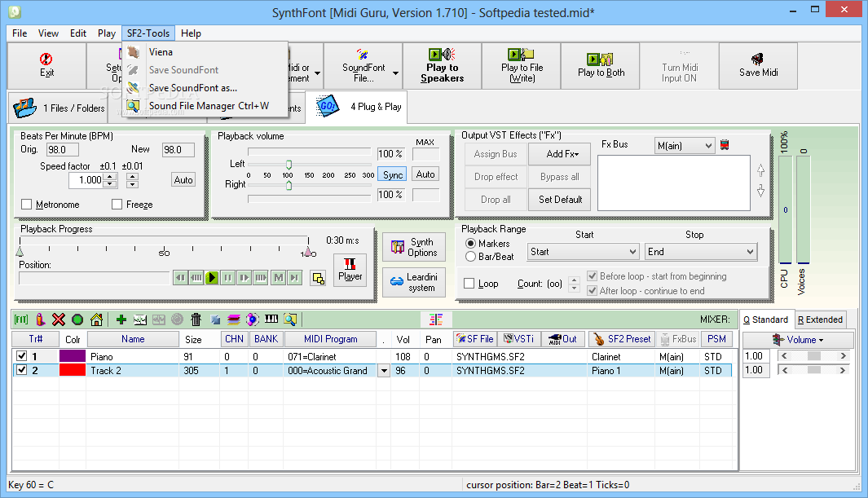
Task: Click the blue atom sphere icon in track toolbar
Action: [x=253, y=320]
